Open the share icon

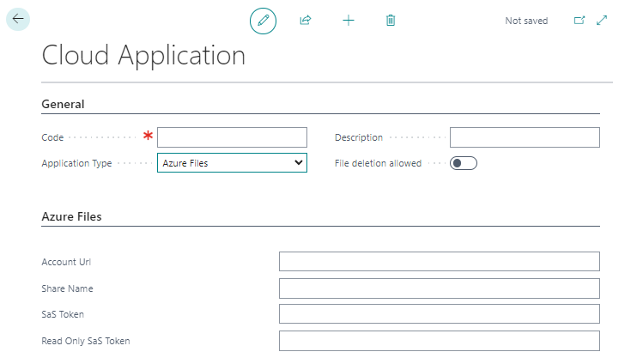click(306, 20)
